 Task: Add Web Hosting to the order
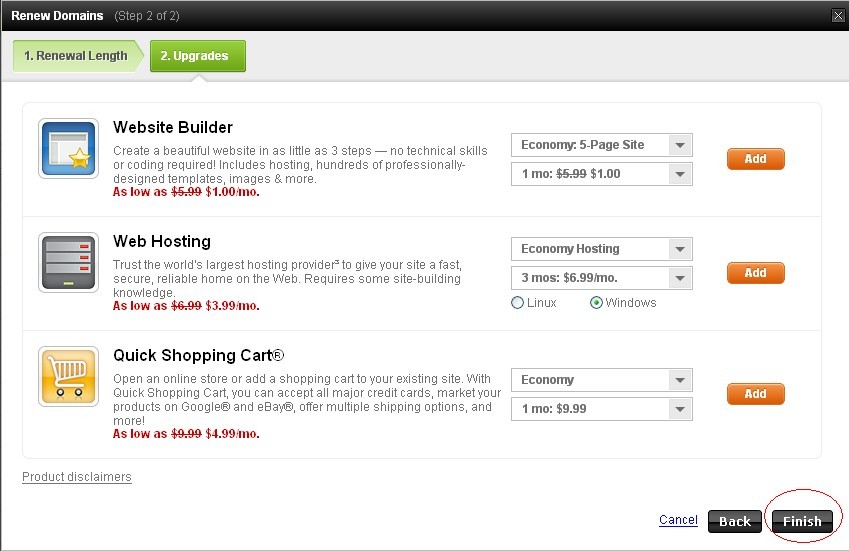point(755,273)
